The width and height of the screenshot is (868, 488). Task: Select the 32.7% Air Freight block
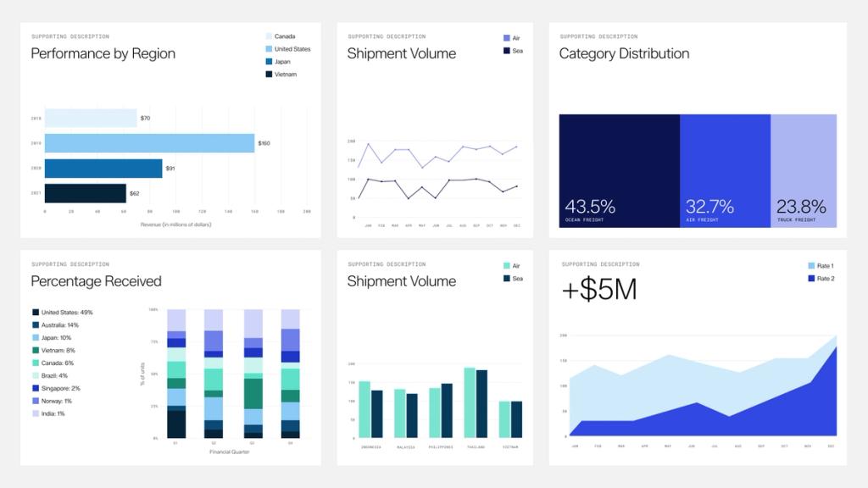click(726, 171)
